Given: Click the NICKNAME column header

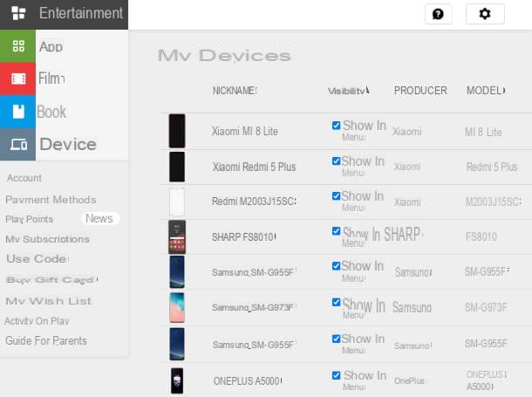Looking at the screenshot, I should coord(235,91).
